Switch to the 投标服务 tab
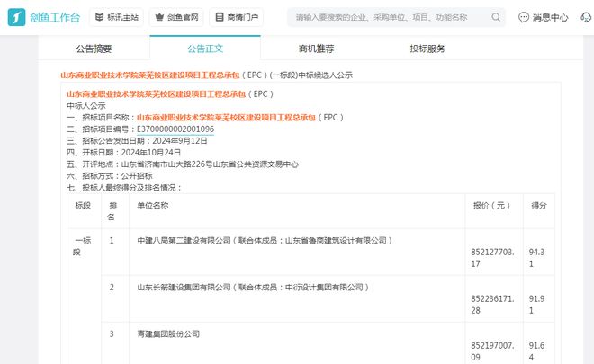This screenshot has width=594, height=364. click(x=427, y=49)
